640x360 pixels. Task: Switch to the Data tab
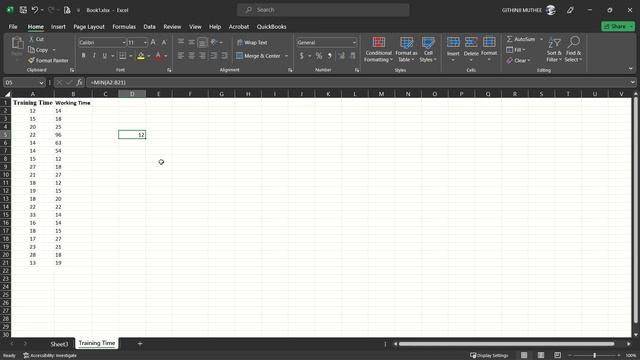149,27
